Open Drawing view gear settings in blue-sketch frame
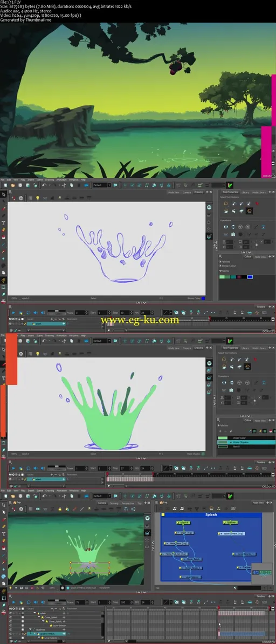 pos(21,198)
